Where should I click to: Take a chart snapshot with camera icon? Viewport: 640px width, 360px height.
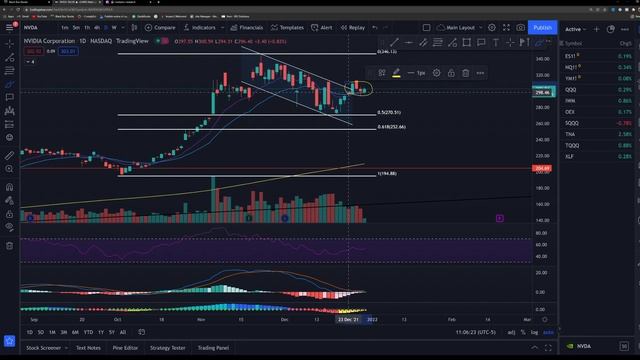point(520,27)
